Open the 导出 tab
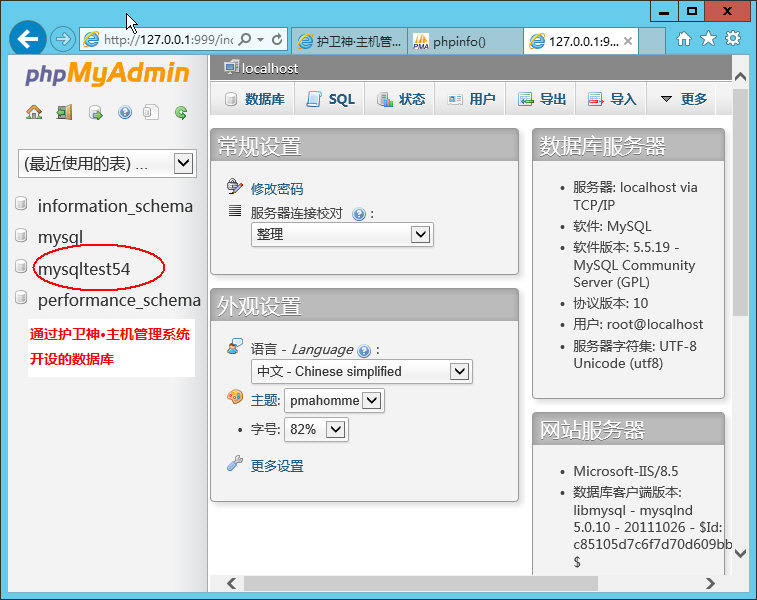This screenshot has height=600, width=757. pyautogui.click(x=541, y=99)
